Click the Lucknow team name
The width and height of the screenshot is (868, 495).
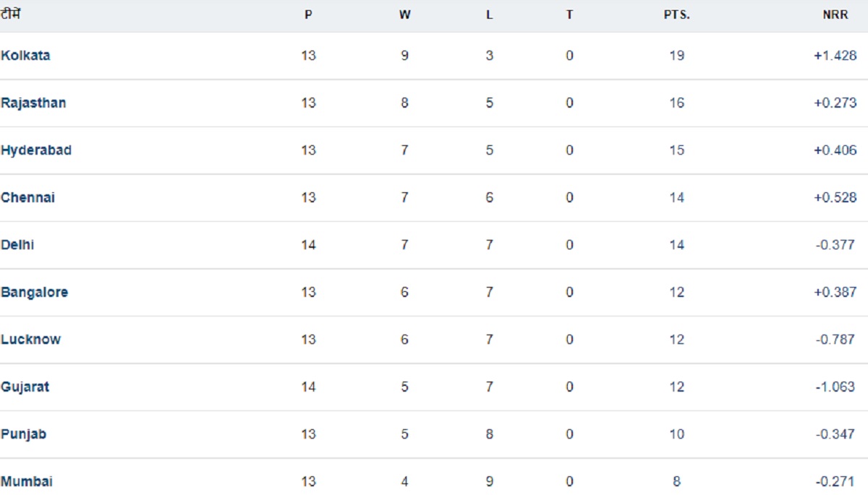[x=31, y=340]
